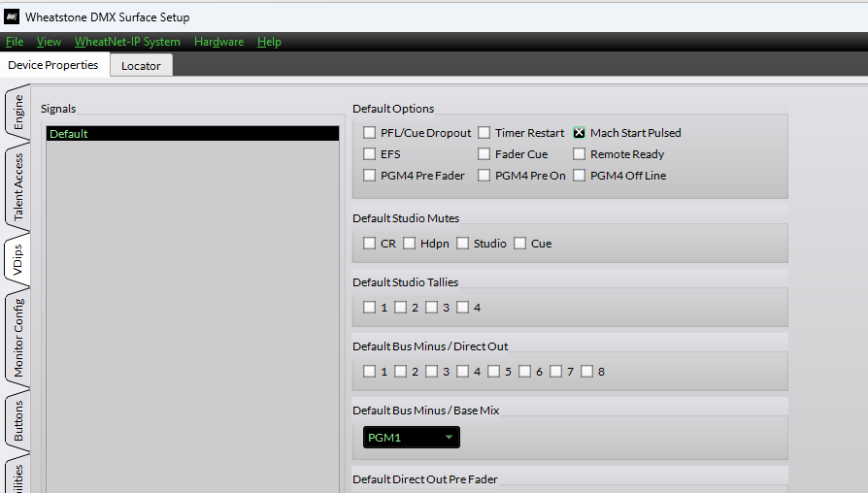Viewport: 868px width, 493px height.
Task: Check Bus Minus / Direct Out box 3
Action: pos(431,372)
